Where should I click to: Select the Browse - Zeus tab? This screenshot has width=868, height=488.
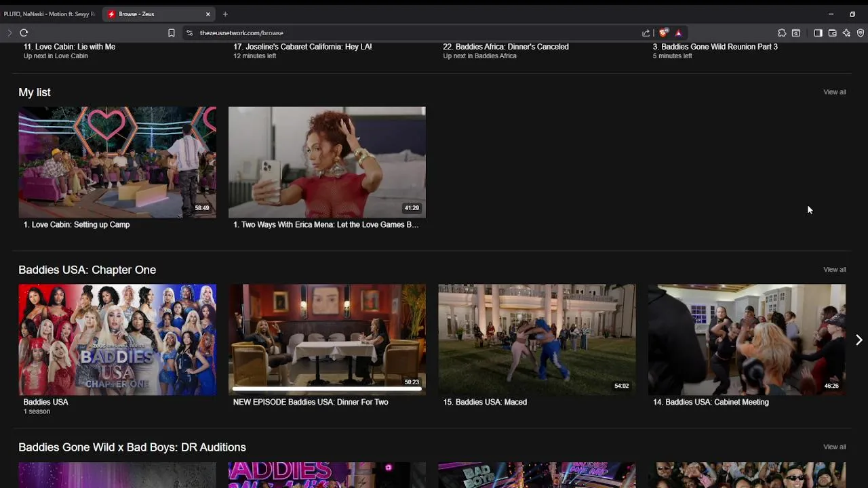pos(159,14)
